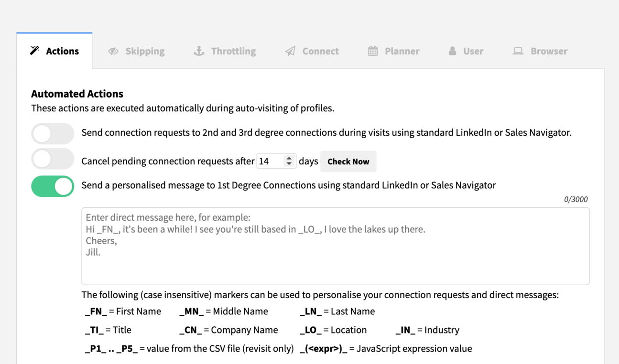Click the laptop icon for Browser

click(518, 51)
